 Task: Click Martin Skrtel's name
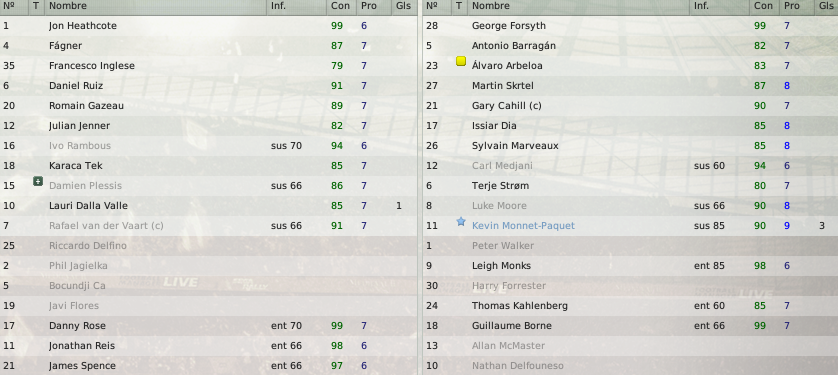(x=502, y=85)
